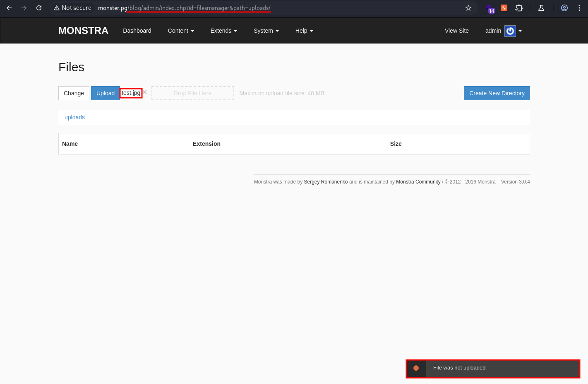Image resolution: width=588 pixels, height=384 pixels.
Task: Click the address bar URL
Action: (184, 8)
